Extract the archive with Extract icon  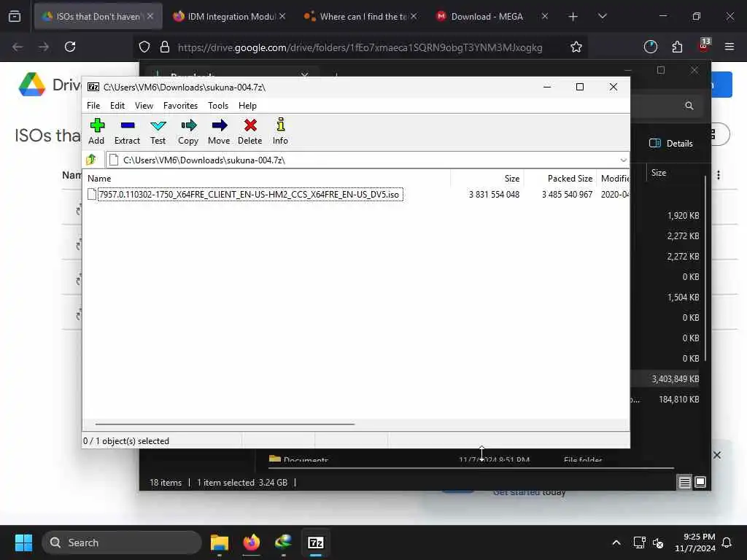tap(127, 131)
